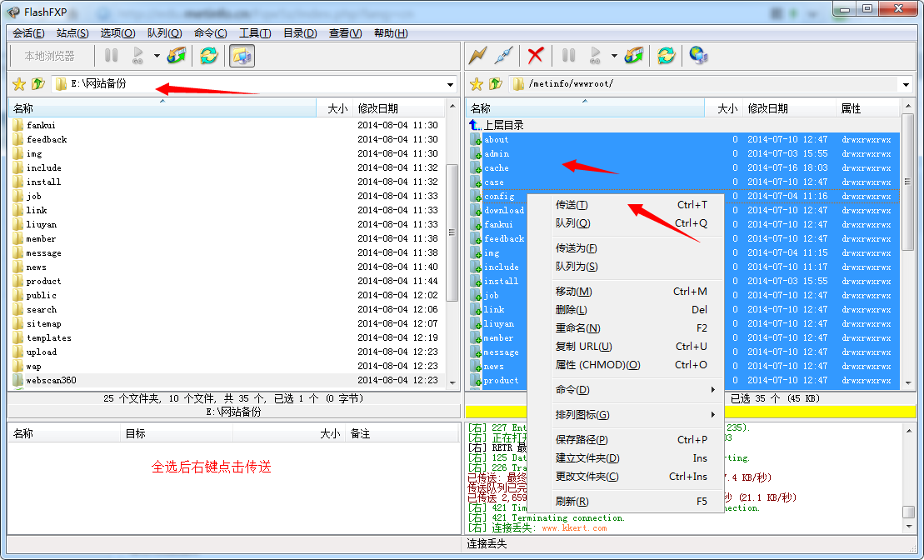This screenshot has width=924, height=560.
Task: Sort the local list by 修改日期 column header
Action: click(x=378, y=108)
